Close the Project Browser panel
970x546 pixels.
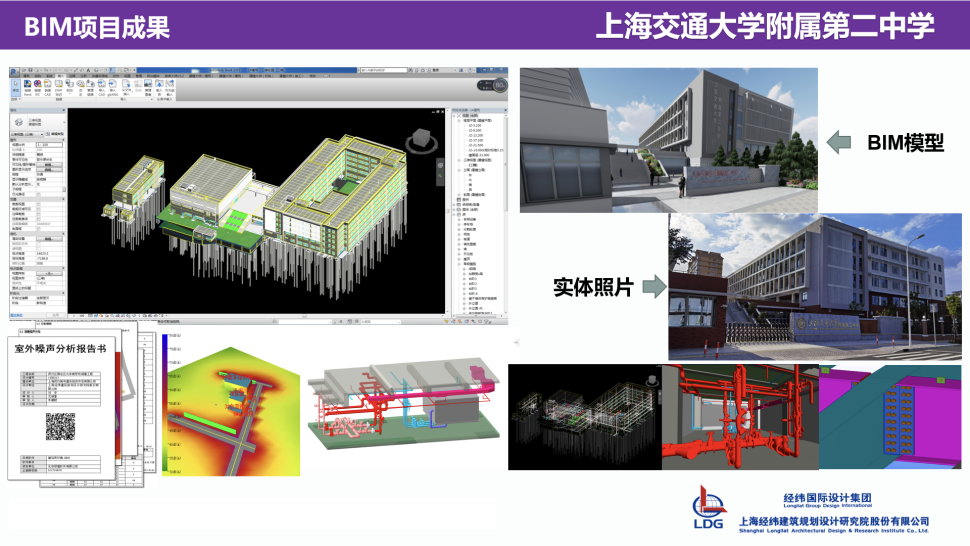[x=506, y=110]
